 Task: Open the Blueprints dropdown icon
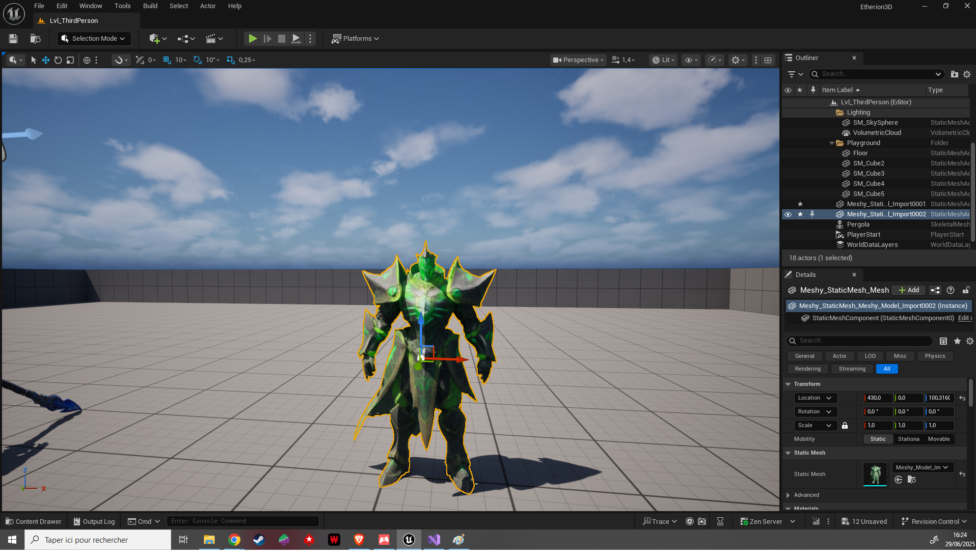click(186, 39)
